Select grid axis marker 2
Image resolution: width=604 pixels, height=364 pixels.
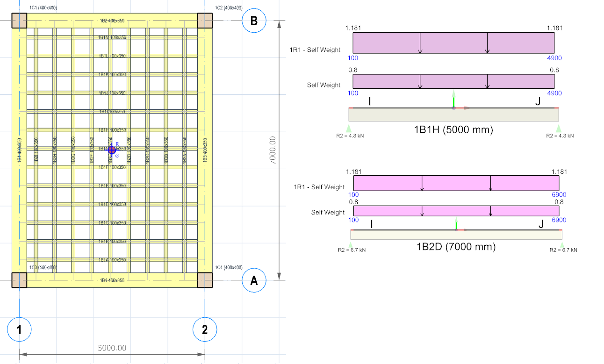[205, 329]
